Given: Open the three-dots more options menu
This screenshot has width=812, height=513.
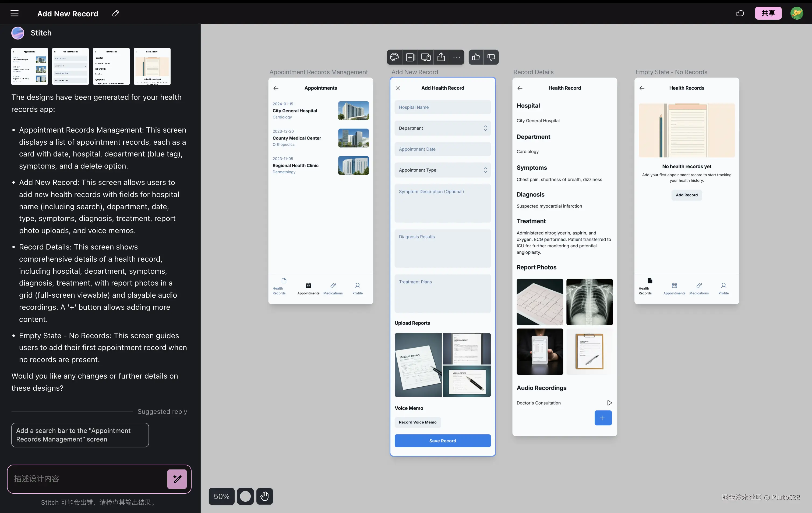Looking at the screenshot, I should click(457, 57).
